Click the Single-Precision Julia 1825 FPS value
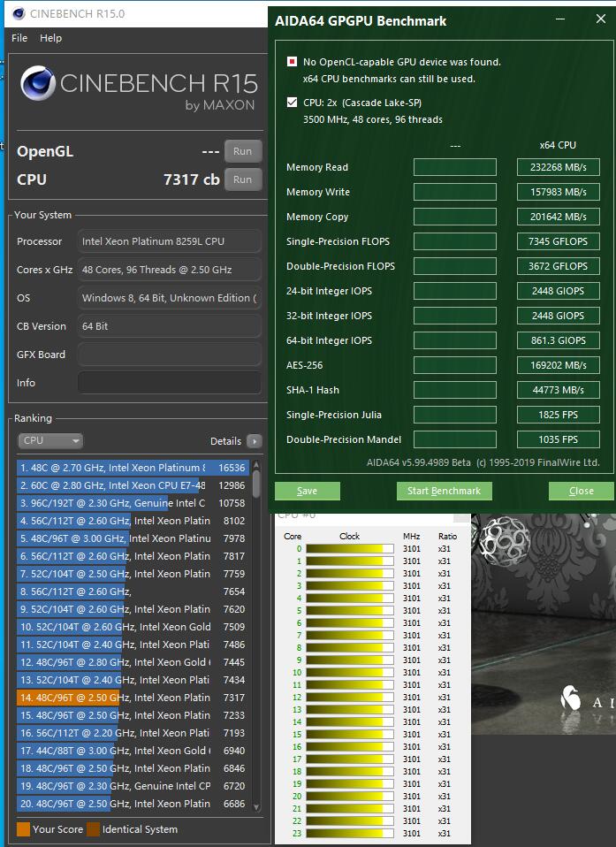Viewport: 616px width, 847px height. pyautogui.click(x=559, y=415)
